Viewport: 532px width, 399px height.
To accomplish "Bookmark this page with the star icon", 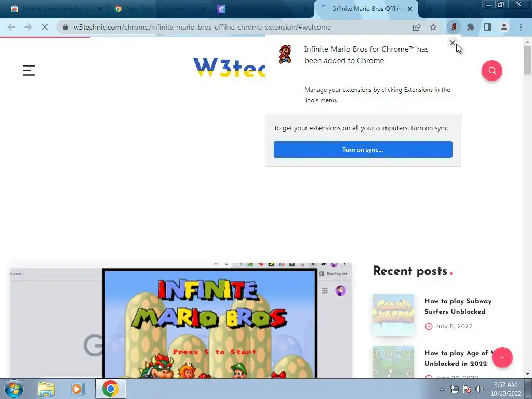I will (433, 27).
